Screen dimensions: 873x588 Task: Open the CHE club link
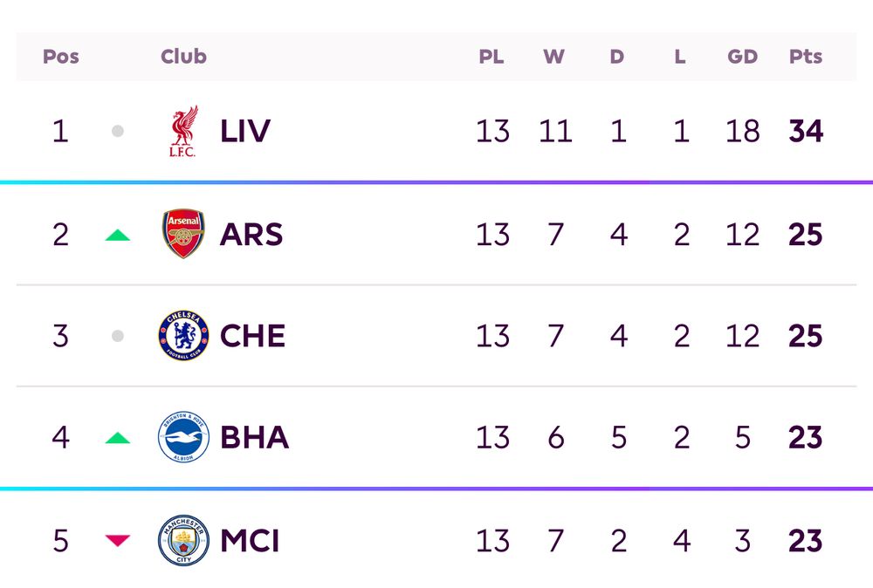point(252,336)
